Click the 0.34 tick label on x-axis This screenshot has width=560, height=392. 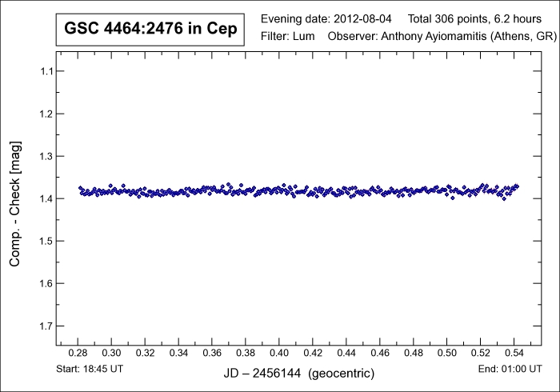[x=178, y=353]
